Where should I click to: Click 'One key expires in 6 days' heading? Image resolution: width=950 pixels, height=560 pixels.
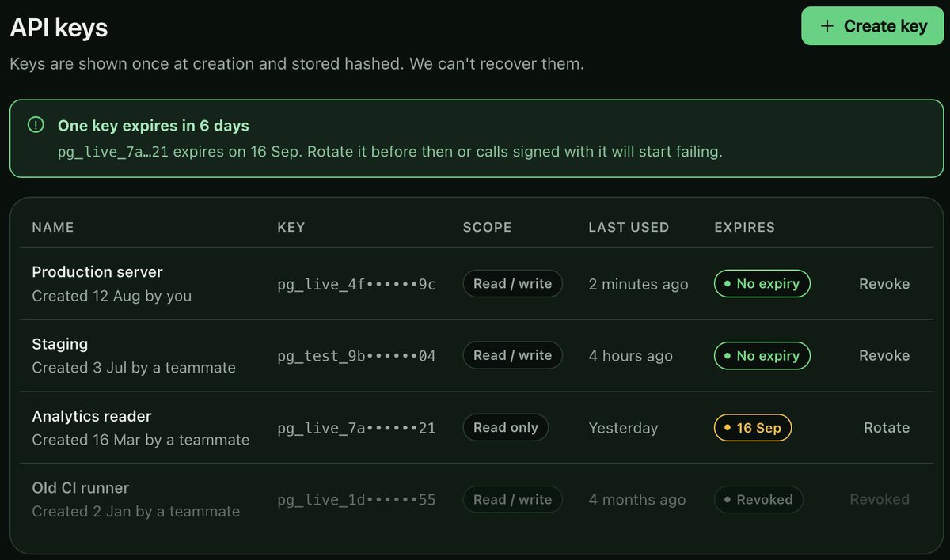(x=154, y=125)
